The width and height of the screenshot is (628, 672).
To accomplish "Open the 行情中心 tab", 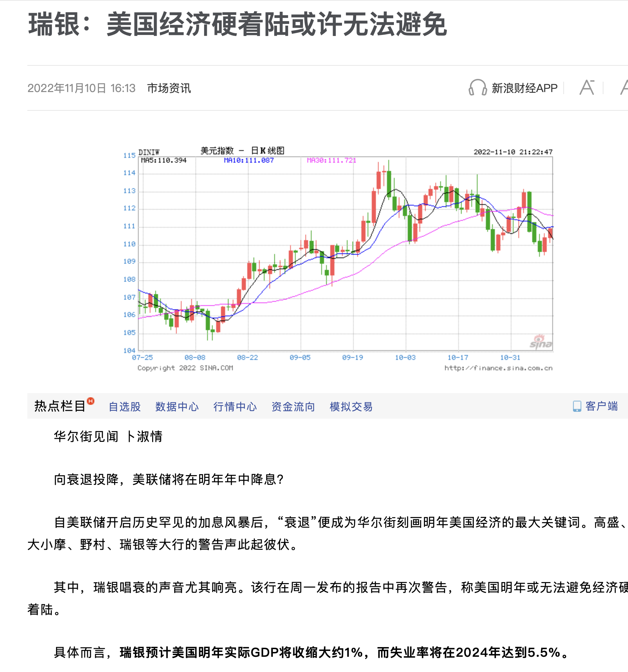I will coord(235,407).
